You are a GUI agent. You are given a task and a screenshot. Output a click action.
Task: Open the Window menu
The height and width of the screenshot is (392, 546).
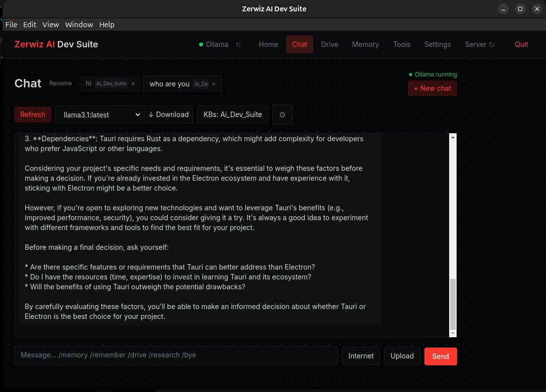click(x=79, y=24)
